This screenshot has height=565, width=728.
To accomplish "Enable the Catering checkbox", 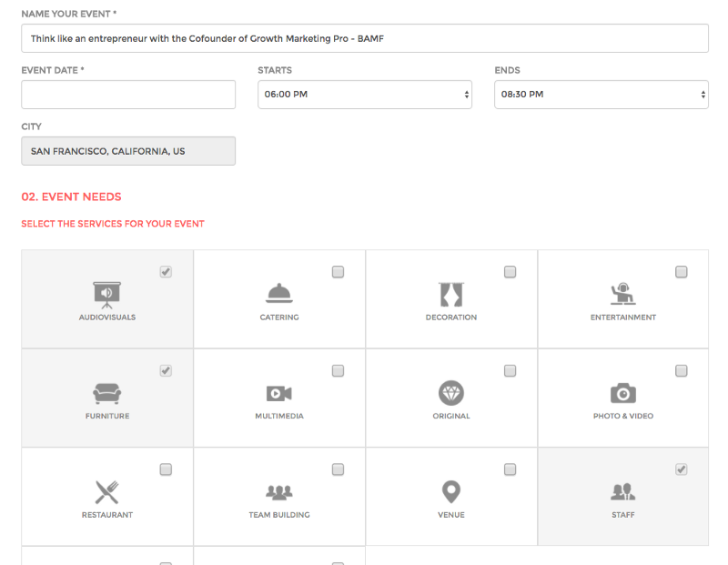I will 338,272.
